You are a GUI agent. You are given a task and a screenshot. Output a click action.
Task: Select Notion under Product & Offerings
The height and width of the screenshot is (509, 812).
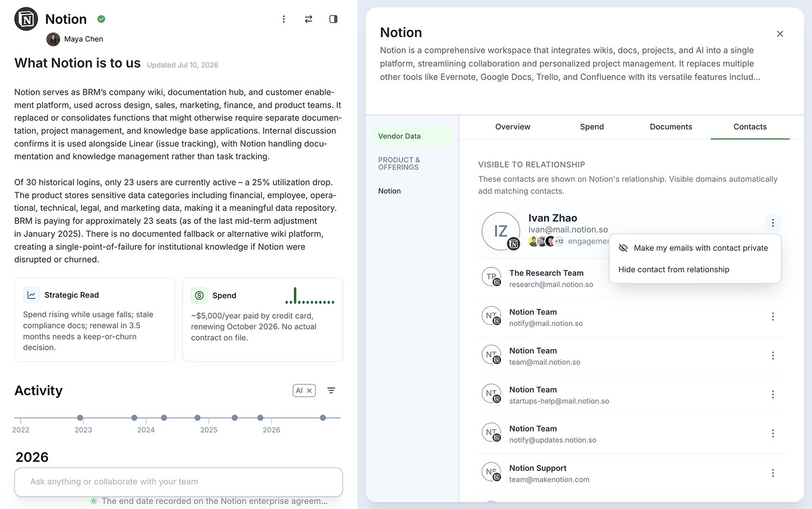pyautogui.click(x=389, y=191)
